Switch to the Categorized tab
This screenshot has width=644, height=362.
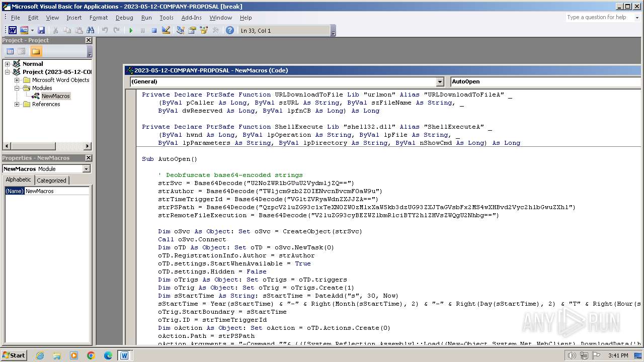pos(51,180)
